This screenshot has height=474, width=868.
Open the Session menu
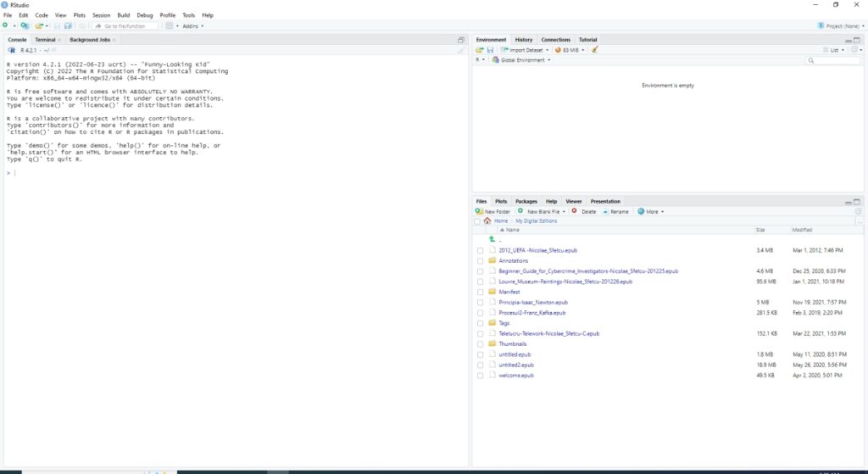point(102,15)
